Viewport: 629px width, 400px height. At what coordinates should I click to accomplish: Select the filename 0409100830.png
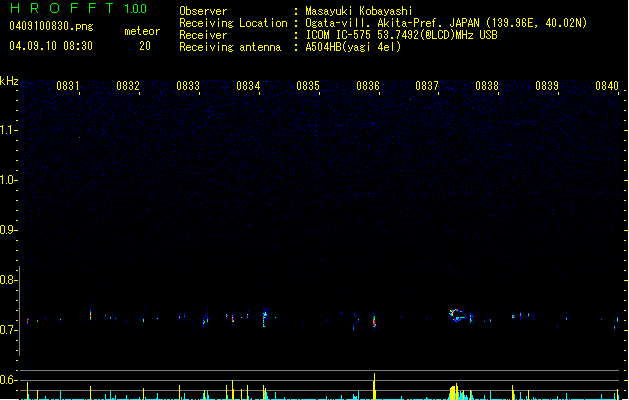51,26
